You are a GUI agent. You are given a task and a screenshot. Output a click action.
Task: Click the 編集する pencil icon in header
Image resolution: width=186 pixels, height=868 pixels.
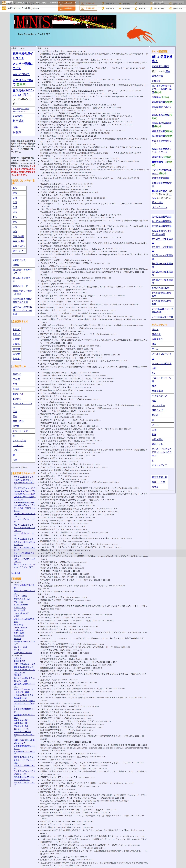(x=136, y=8)
